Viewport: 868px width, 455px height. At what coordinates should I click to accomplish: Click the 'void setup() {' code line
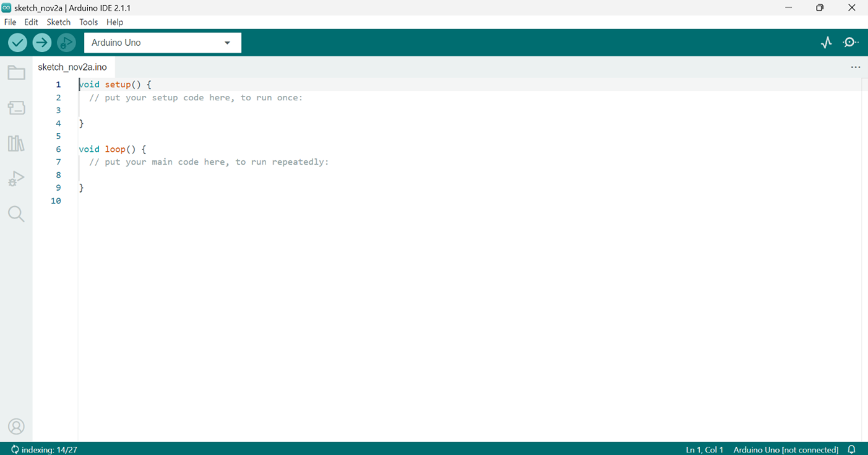click(115, 85)
